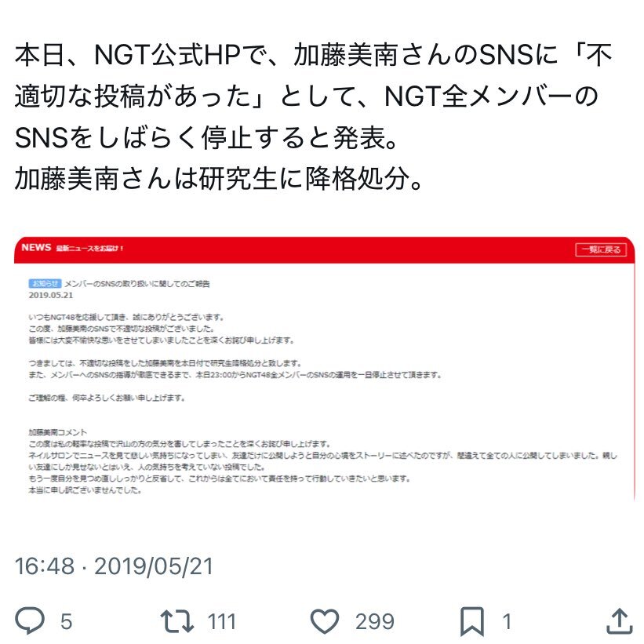
Task: Open the 16:48 timestamp link
Action: pyautogui.click(x=45, y=566)
